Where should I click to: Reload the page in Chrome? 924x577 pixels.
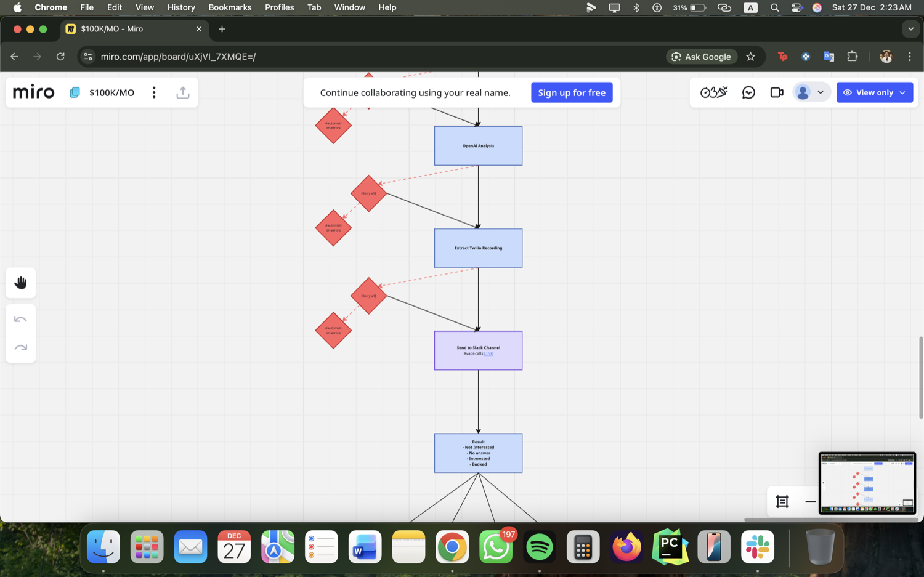60,57
